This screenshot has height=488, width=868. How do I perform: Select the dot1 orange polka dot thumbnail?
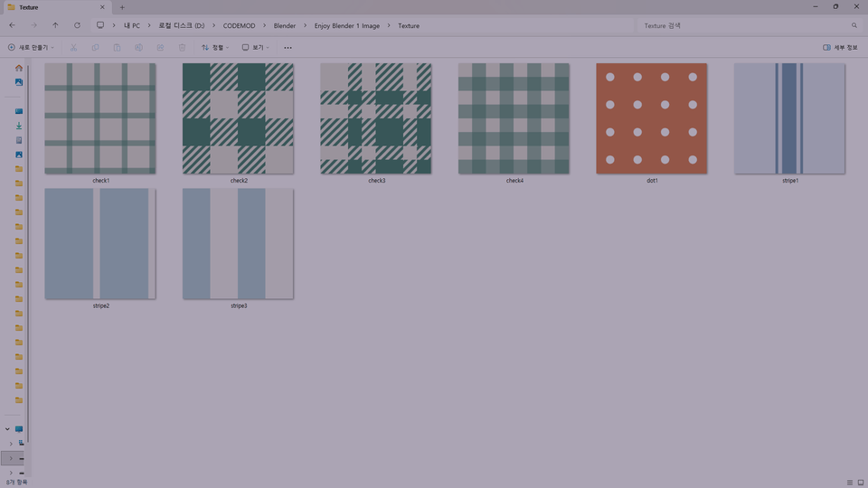(651, 118)
